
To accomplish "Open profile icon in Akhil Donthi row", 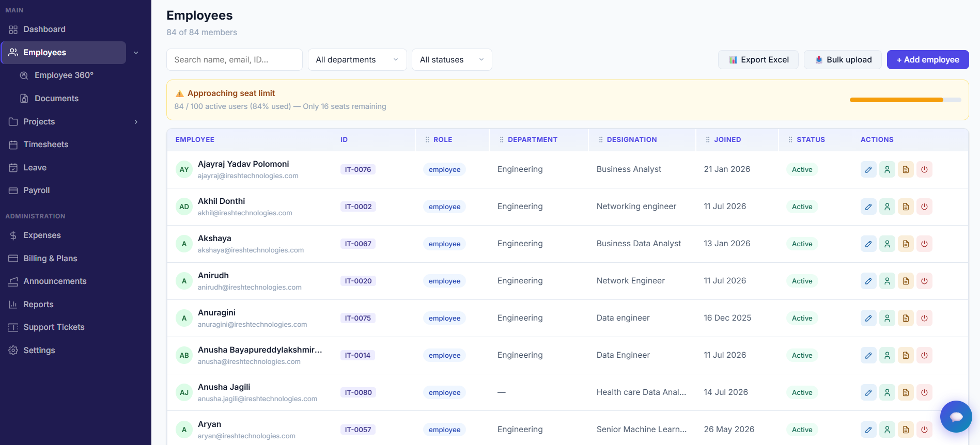I will [887, 206].
